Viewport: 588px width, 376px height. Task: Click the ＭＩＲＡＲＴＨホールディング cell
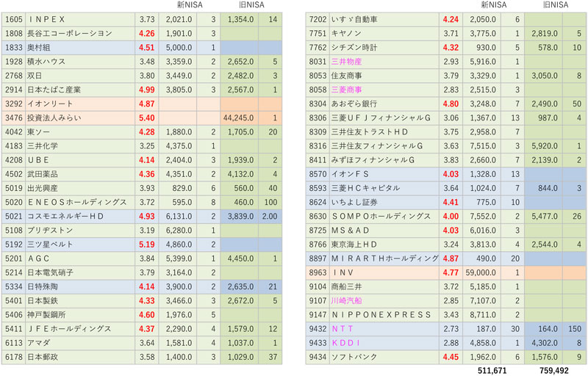[x=384, y=258]
